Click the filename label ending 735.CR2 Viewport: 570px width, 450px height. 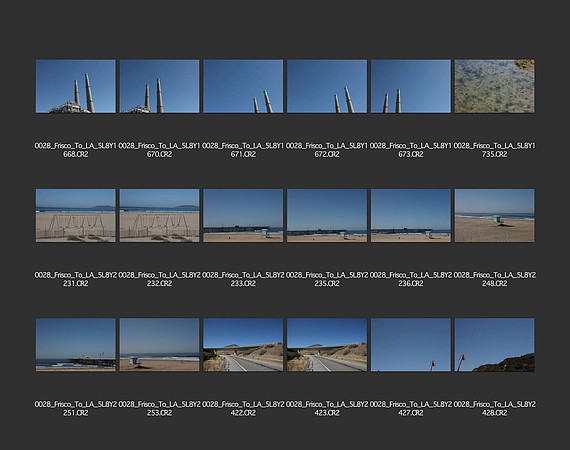pos(494,150)
